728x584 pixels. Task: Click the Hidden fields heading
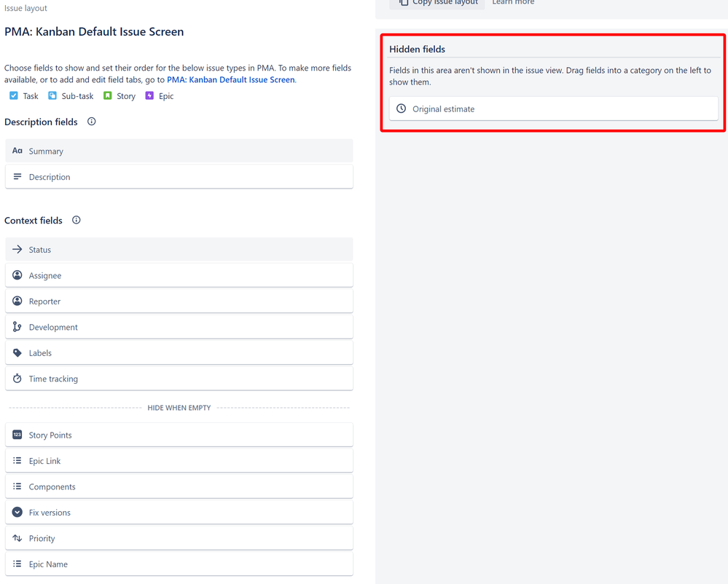[417, 50]
